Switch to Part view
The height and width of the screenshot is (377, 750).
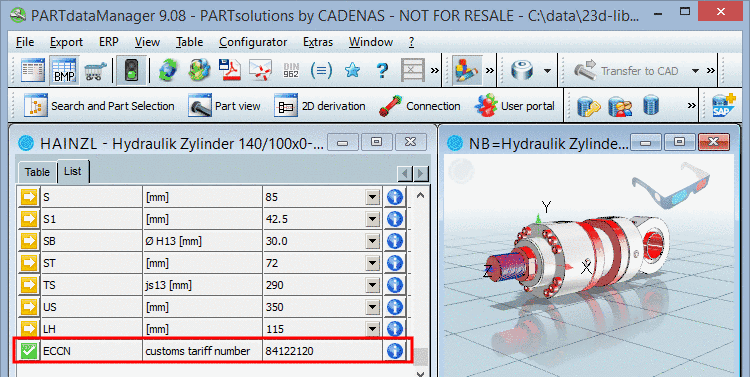click(224, 106)
